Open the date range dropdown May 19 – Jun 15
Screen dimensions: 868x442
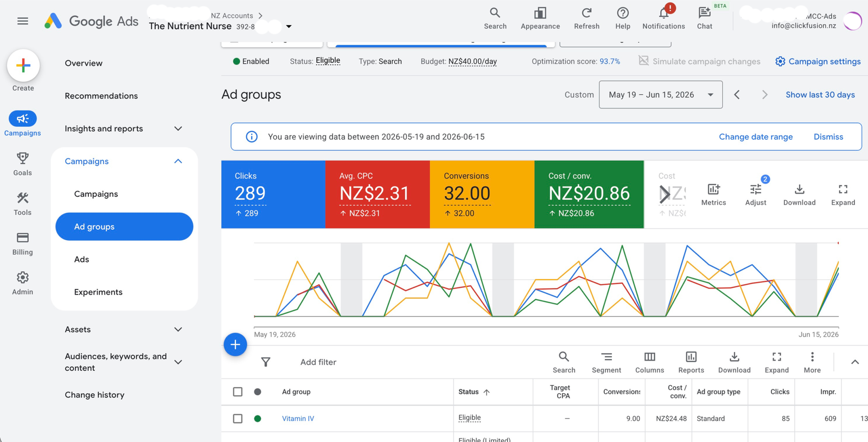tap(660, 94)
